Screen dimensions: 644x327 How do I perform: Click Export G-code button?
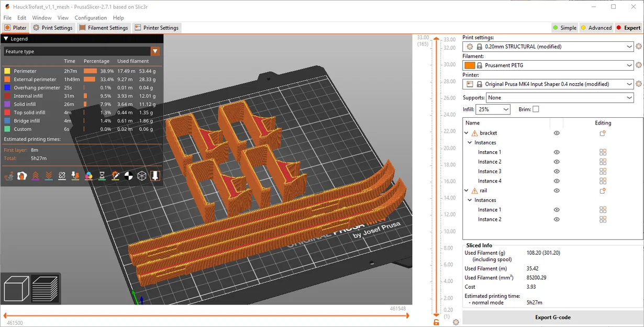pos(553,317)
